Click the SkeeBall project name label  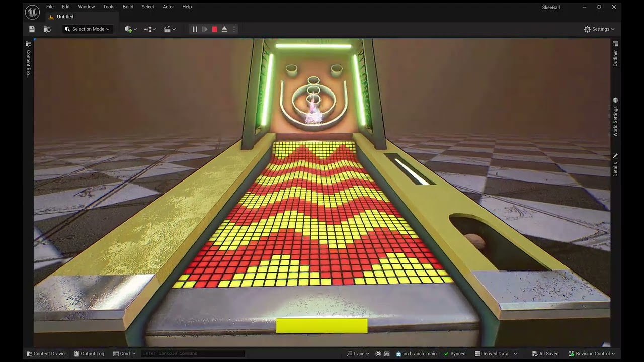tap(551, 7)
